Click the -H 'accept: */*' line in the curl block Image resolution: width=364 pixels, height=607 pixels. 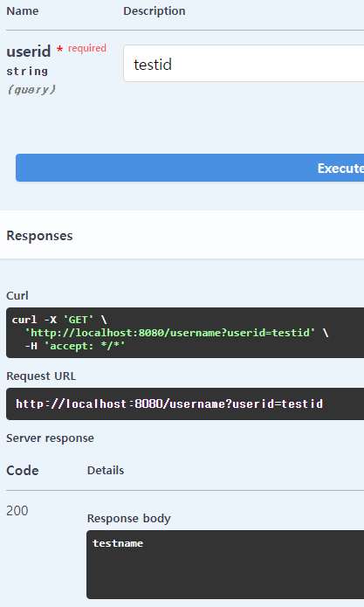click(x=75, y=346)
